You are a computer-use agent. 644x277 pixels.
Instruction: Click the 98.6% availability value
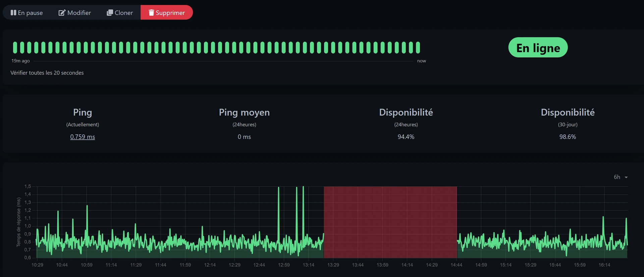pos(568,137)
